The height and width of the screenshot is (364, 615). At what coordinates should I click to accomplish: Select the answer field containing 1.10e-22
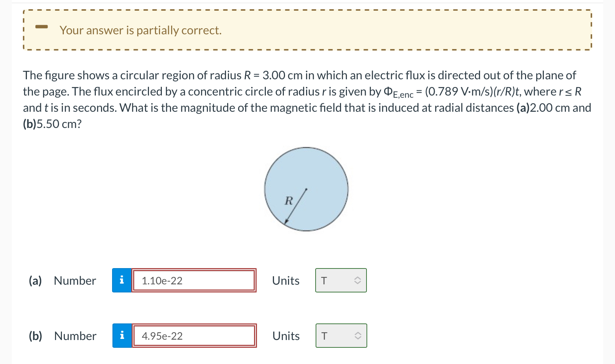[x=194, y=280]
